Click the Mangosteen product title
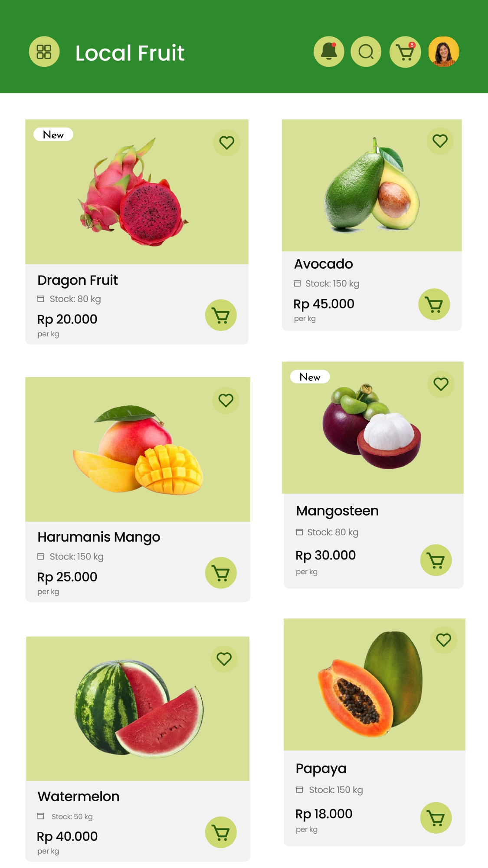 tap(337, 511)
